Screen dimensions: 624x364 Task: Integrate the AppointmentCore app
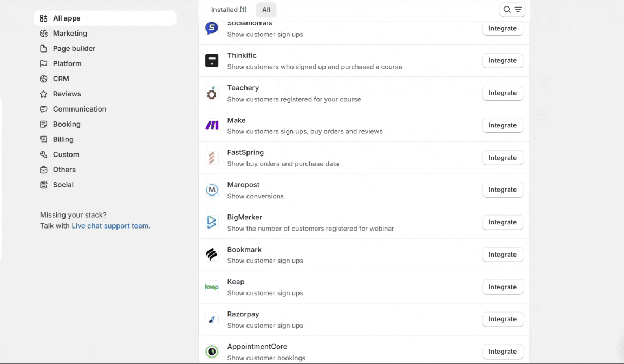pos(503,352)
